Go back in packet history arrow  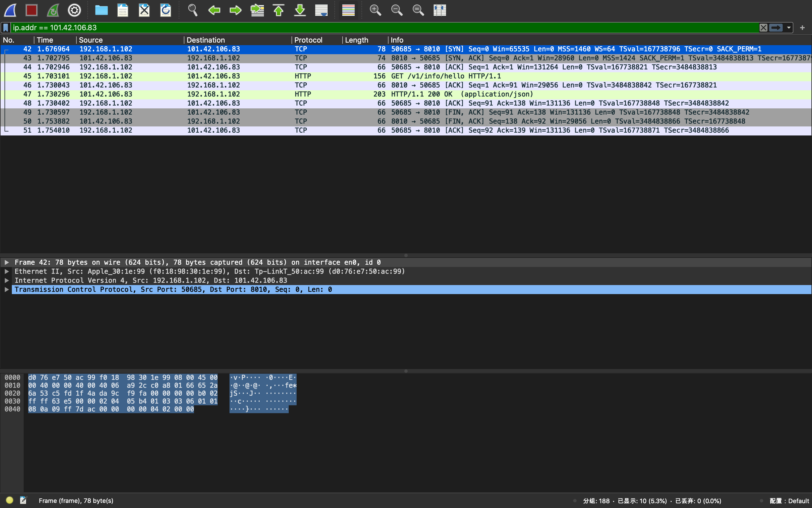coord(214,10)
